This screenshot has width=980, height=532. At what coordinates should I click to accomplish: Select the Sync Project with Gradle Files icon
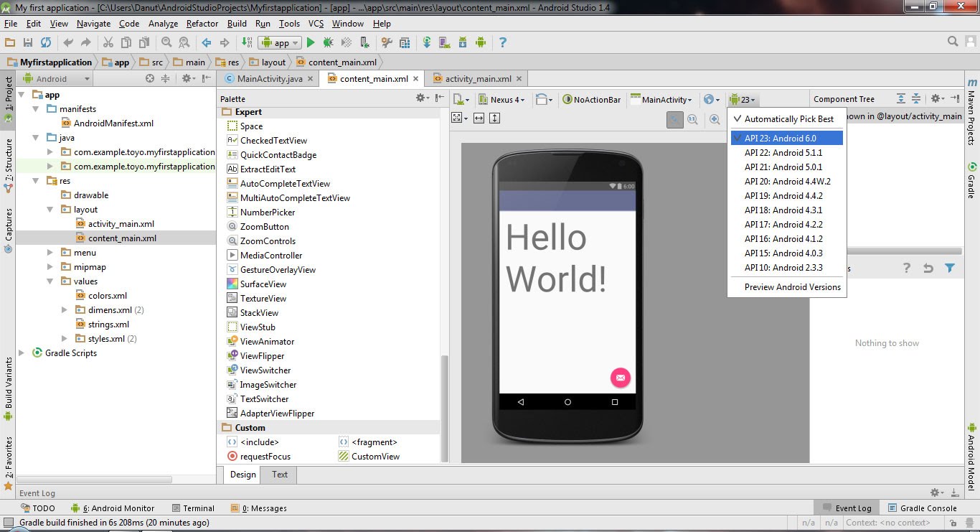pyautogui.click(x=427, y=42)
